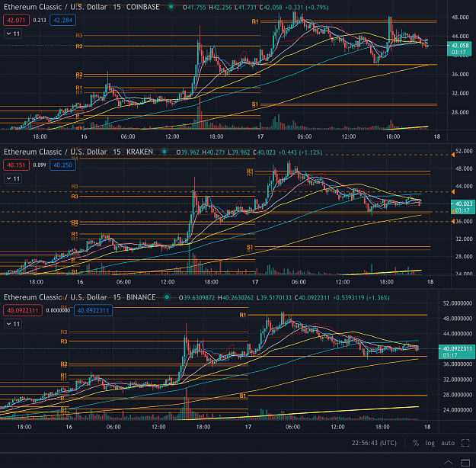The height and width of the screenshot is (468, 476).
Task: Expand bottom panel with up chevron
Action: [x=449, y=463]
